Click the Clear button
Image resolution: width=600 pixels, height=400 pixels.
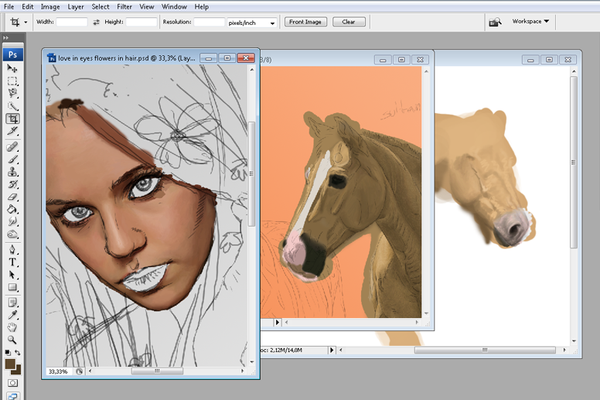click(349, 22)
